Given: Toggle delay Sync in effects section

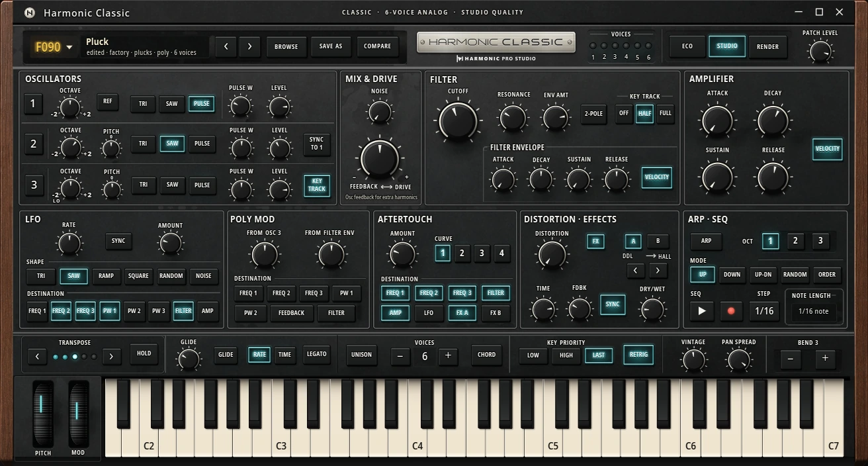Looking at the screenshot, I should click(613, 304).
